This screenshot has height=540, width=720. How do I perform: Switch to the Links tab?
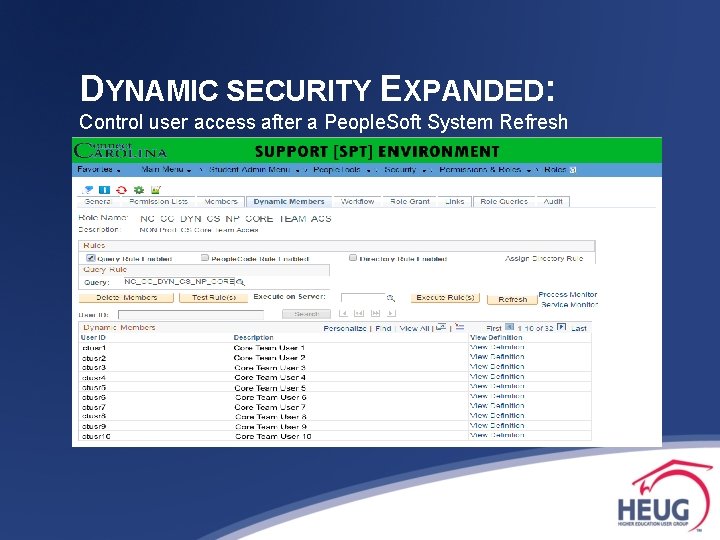pyautogui.click(x=455, y=202)
